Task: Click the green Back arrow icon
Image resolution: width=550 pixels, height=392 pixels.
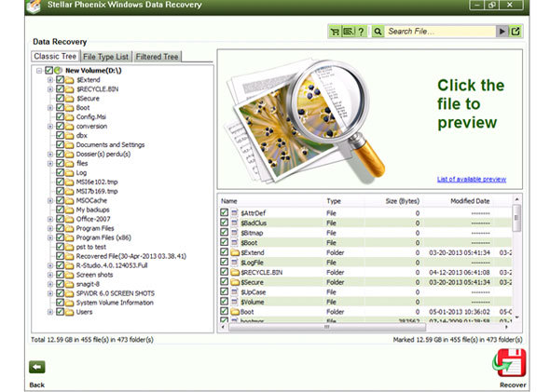Action: tap(37, 367)
